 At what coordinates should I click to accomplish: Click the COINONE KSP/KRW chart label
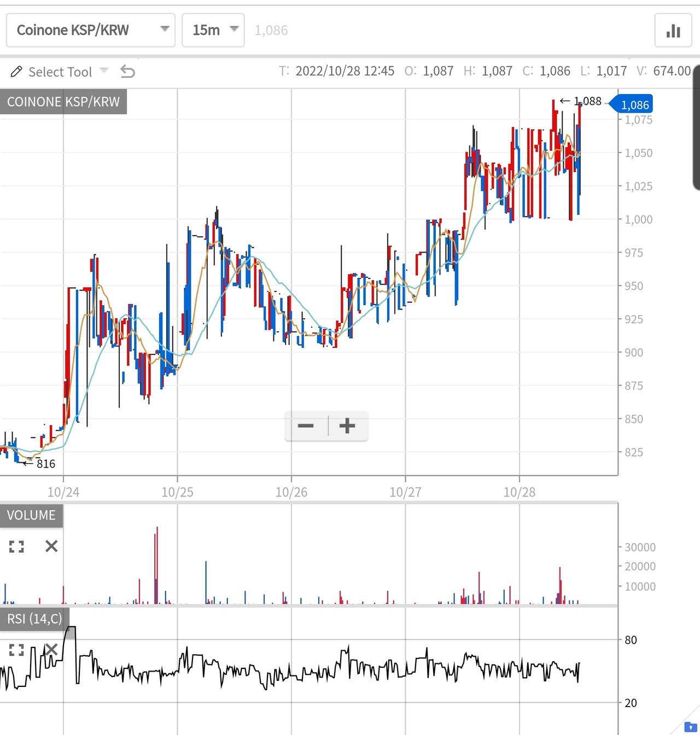(63, 102)
